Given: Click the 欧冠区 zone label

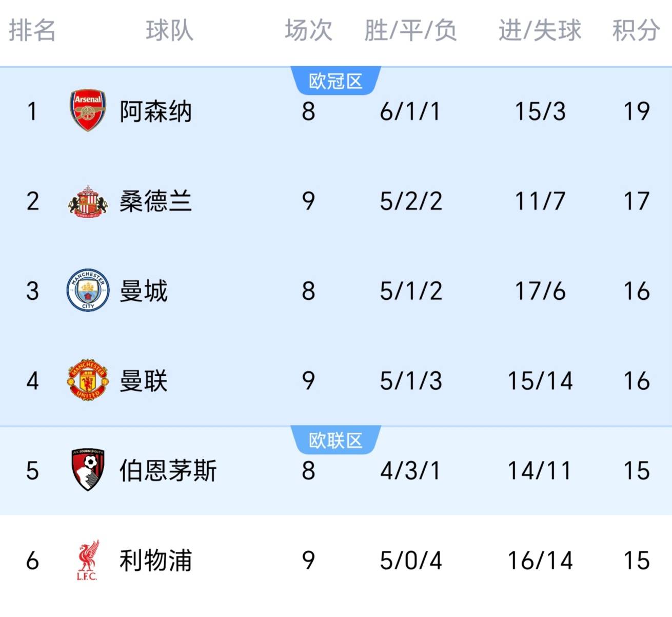Looking at the screenshot, I should 335,81.
